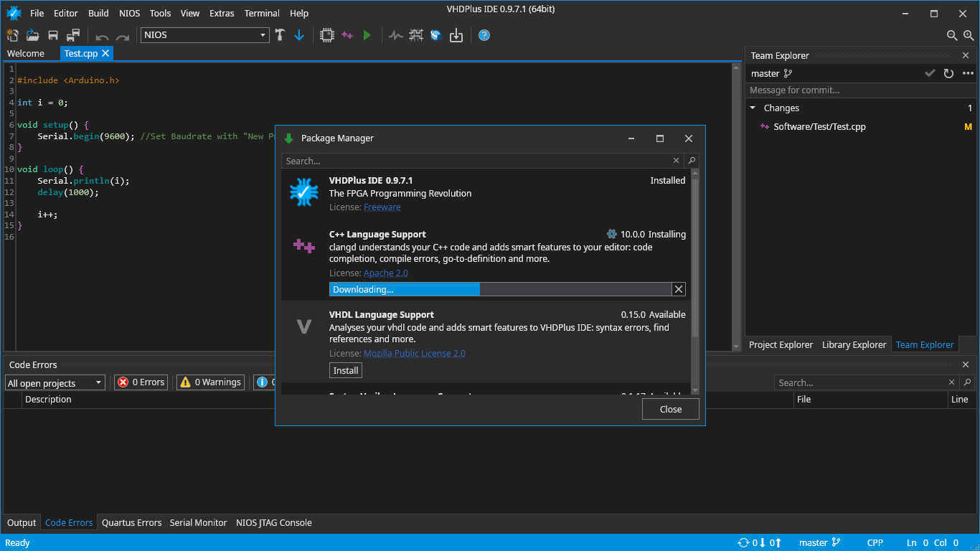Screen dimensions: 980x551
Task: Click the New File toolbar icon
Action: point(12,34)
